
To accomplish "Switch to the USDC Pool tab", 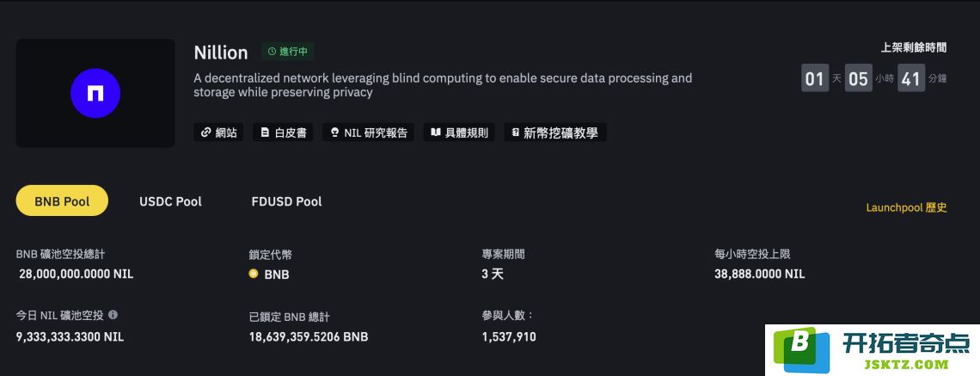I will (x=170, y=201).
